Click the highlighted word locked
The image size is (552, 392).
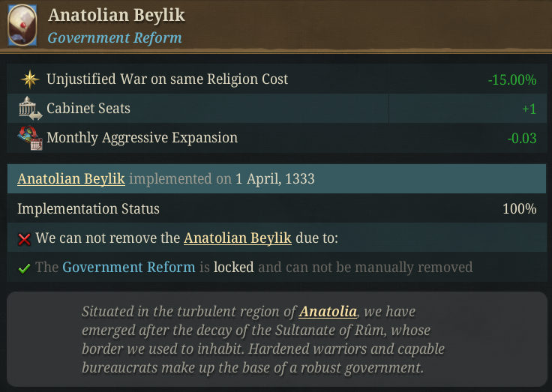click(233, 267)
